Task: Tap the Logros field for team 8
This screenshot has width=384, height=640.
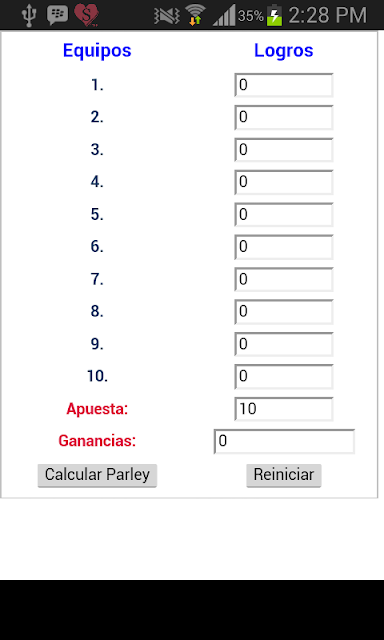Action: coord(284,312)
